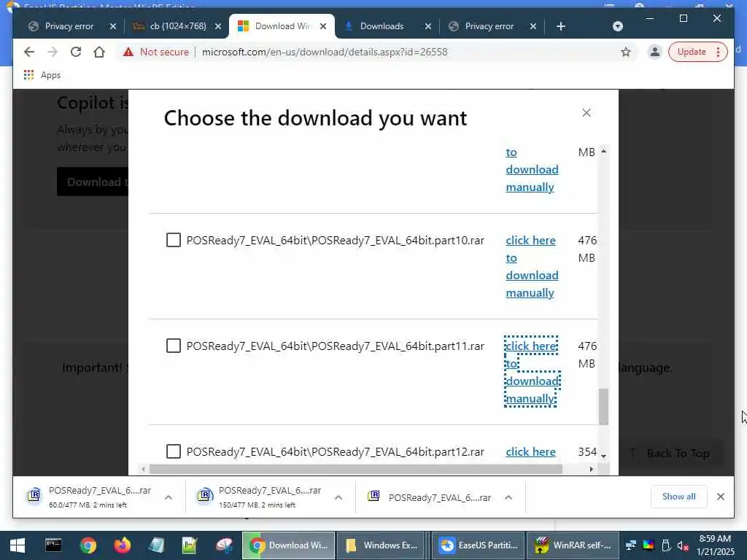Expand options for the 150/477 MB download
The width and height of the screenshot is (747, 560).
(338, 497)
